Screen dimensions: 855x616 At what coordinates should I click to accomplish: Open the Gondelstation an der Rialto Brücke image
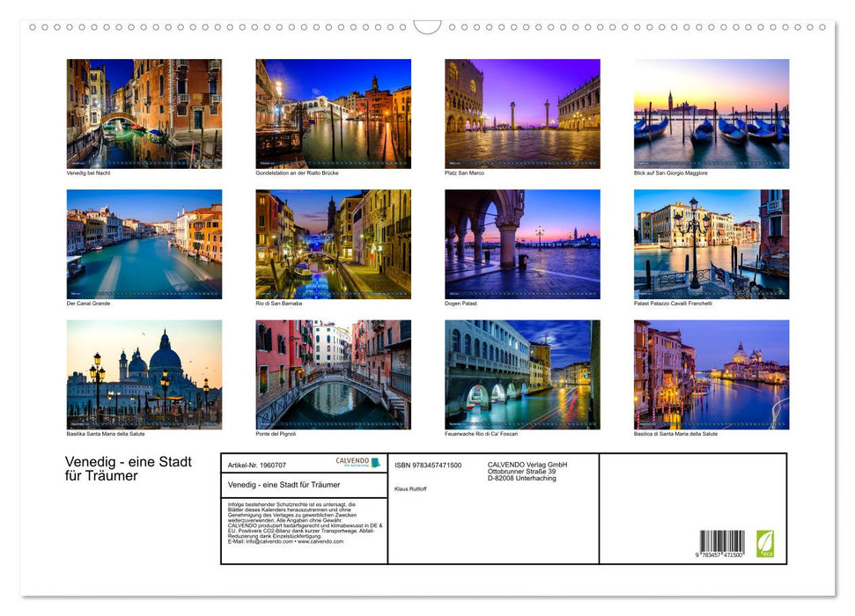334,113
